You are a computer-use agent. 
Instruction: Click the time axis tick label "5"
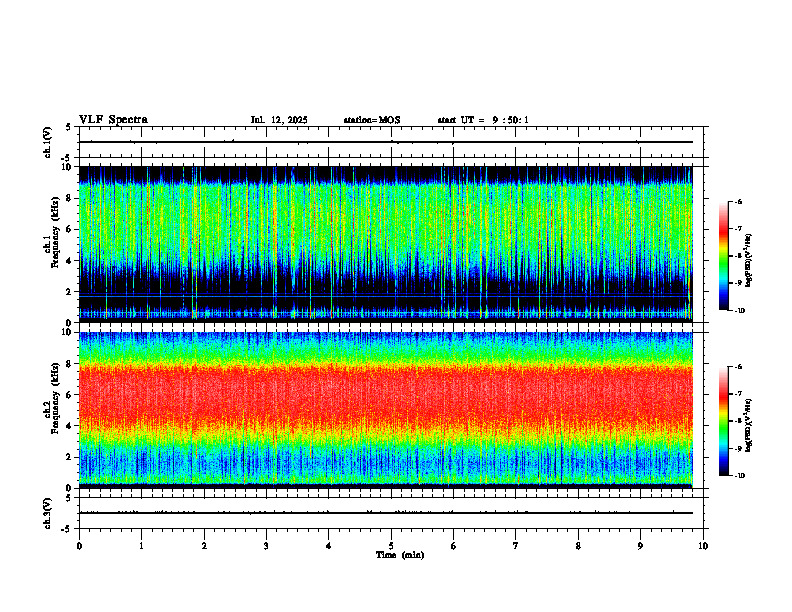point(391,546)
